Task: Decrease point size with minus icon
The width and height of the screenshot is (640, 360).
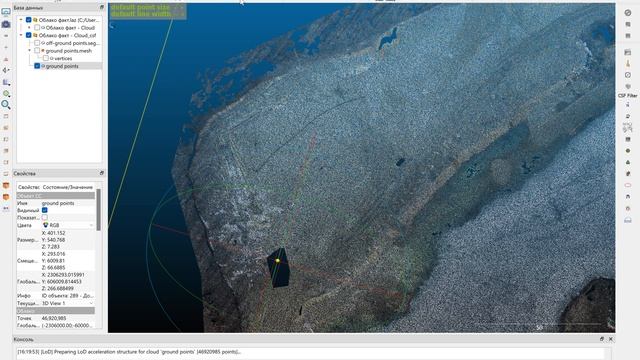Action: coord(6,36)
